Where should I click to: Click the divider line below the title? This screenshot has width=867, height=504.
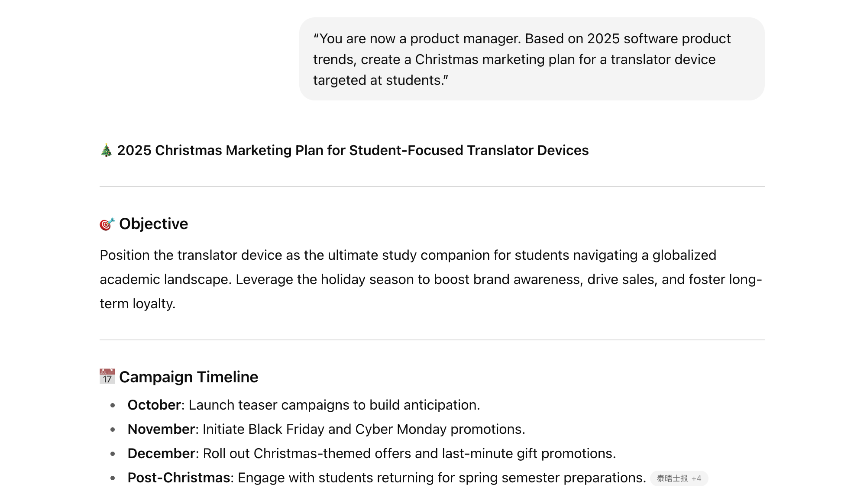click(432, 187)
